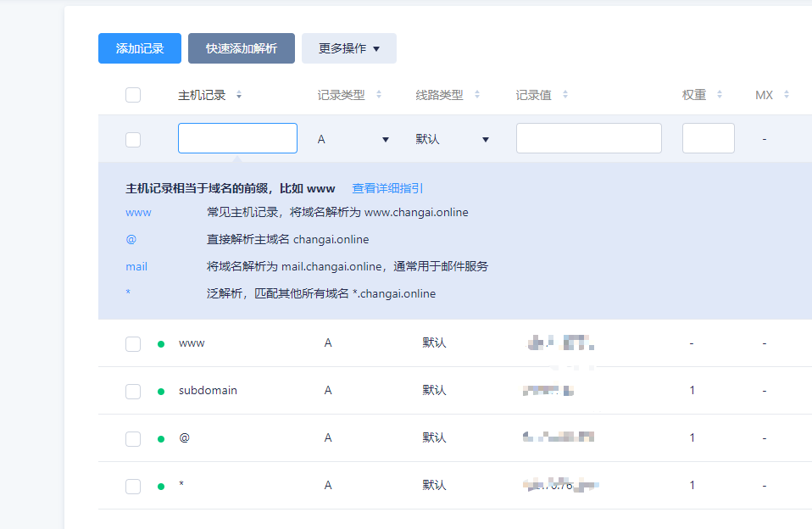
Task: Toggle the select-all checkbox in table header
Action: (x=133, y=95)
